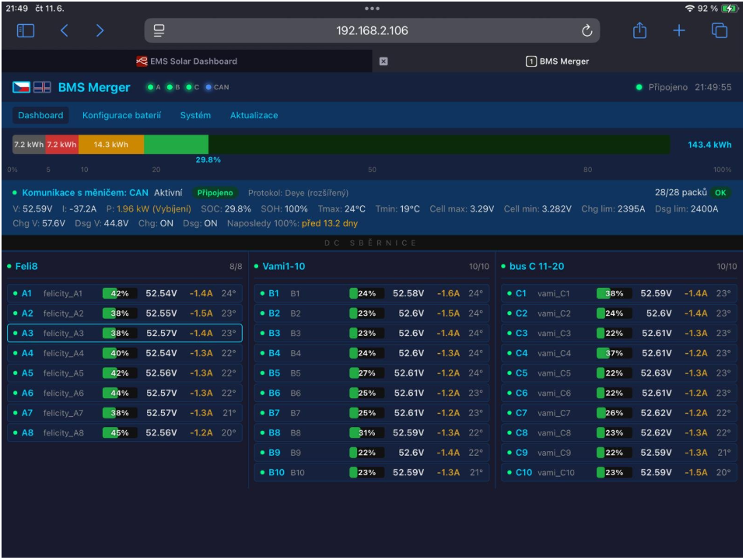Viewport: 746px width, 560px height.
Task: Click battery label C10
Action: [x=524, y=472]
